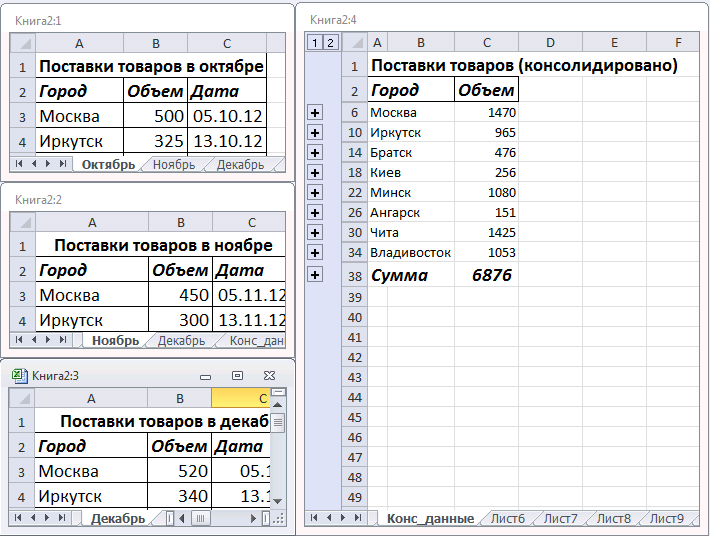Expand the Москва group with plus button
The image size is (710, 536).
click(x=315, y=113)
